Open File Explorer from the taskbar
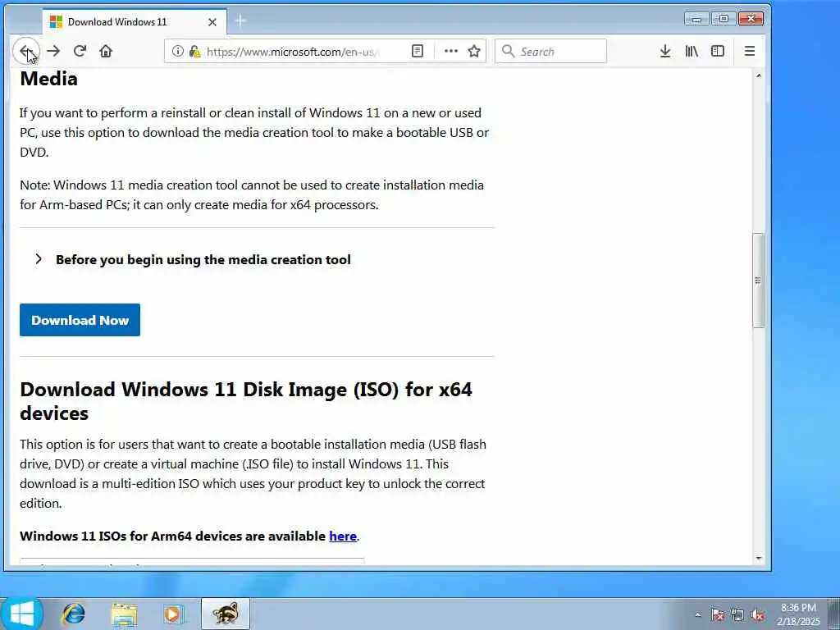Image resolution: width=840 pixels, height=630 pixels. click(x=125, y=614)
